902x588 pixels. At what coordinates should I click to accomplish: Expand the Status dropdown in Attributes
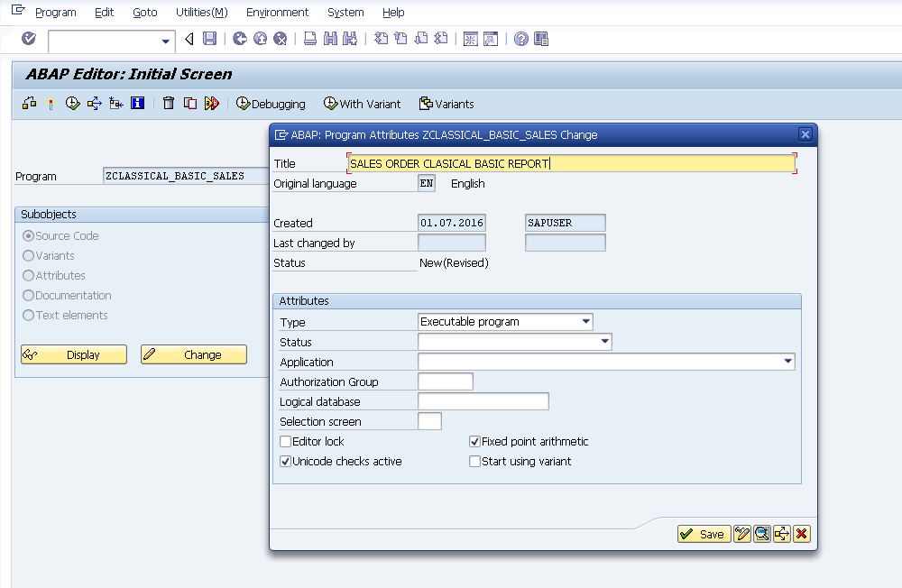point(605,342)
